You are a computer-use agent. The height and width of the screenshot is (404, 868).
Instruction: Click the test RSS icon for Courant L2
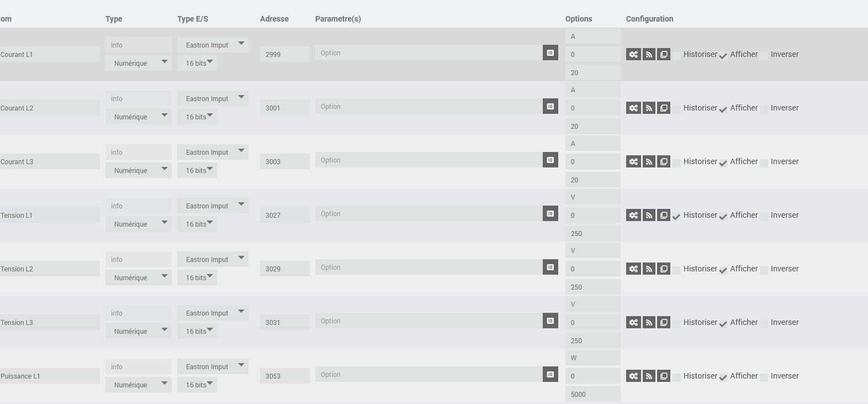tap(649, 108)
